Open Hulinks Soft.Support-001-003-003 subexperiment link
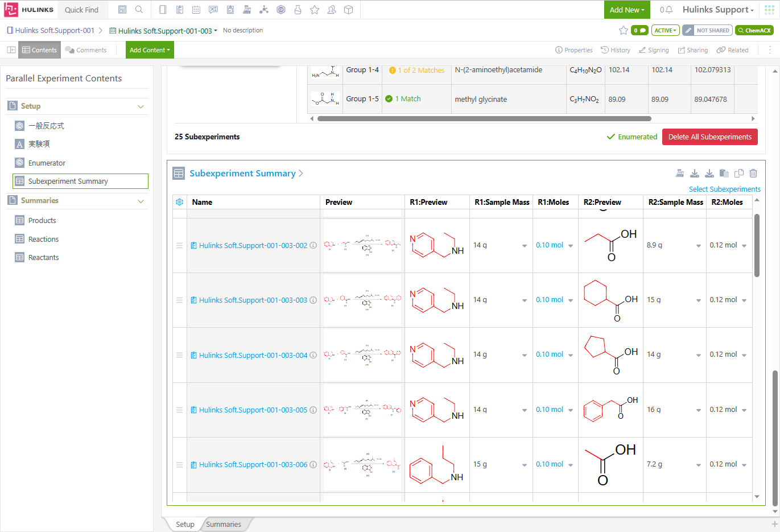 point(253,300)
